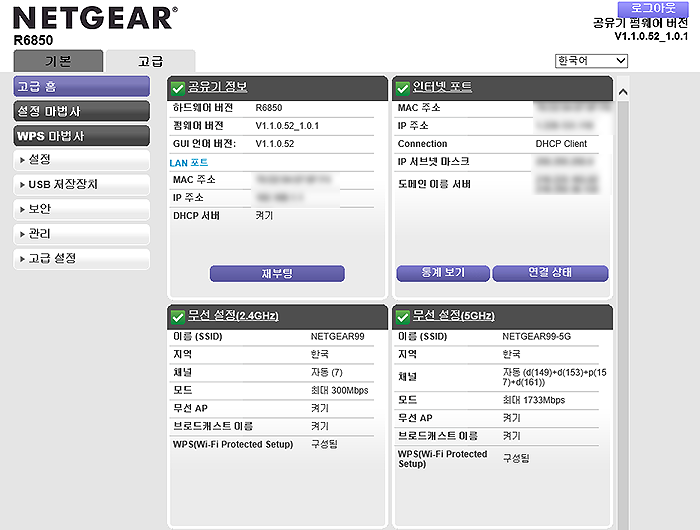Expand the 보안 menu section
The width and height of the screenshot is (700, 530).
click(82, 209)
